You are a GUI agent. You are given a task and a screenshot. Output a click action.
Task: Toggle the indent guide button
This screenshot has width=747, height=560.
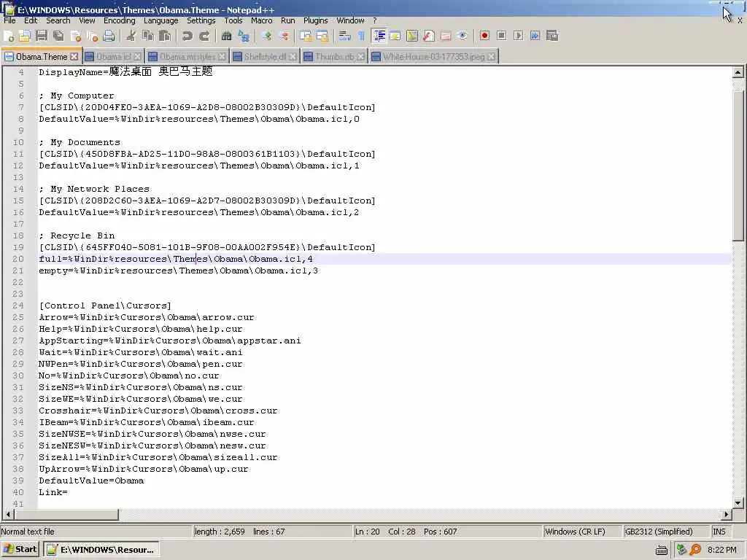click(379, 36)
